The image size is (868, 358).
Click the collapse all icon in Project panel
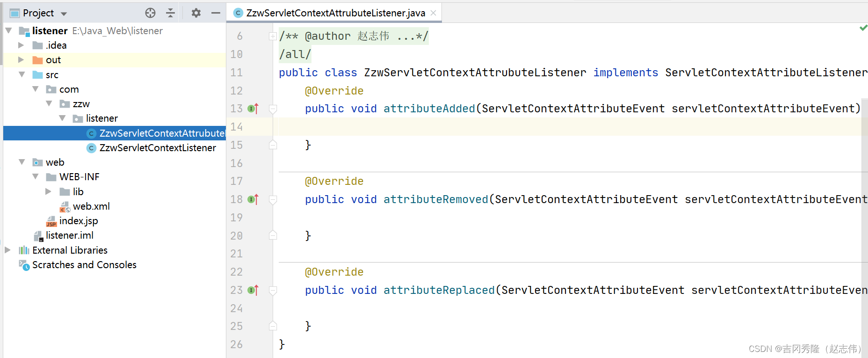(x=171, y=13)
